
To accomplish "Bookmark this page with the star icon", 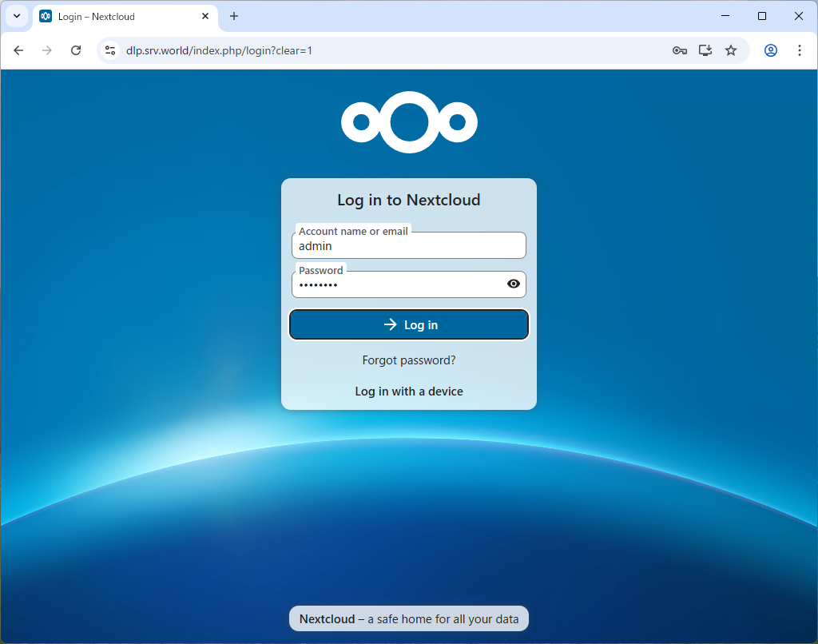I will 731,50.
